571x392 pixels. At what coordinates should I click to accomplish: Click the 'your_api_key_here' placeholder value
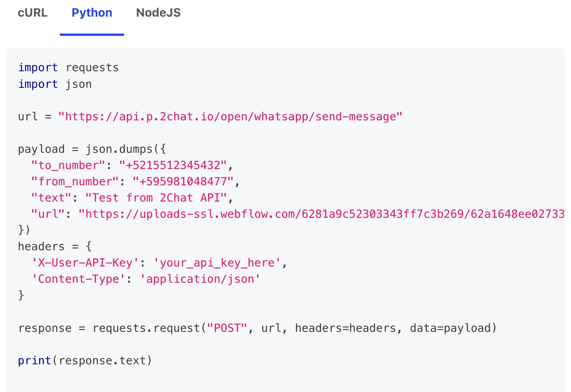pyautogui.click(x=217, y=263)
